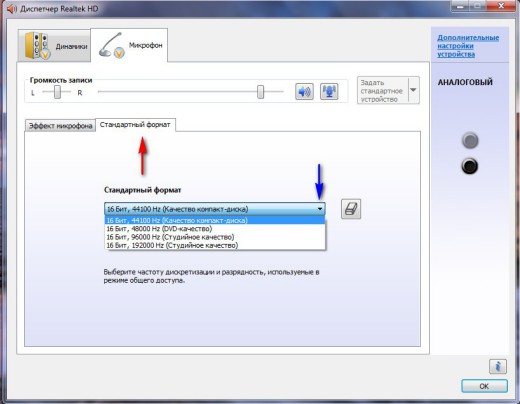Screen dimensions: 520x404
Task: Click the Realtek HD title bar speaker icon
Action: click(x=12, y=9)
